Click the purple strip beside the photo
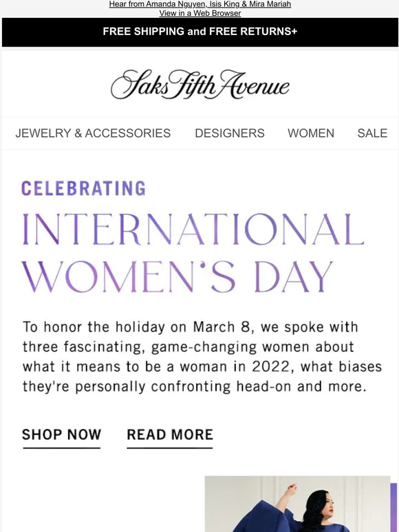399x532 pixels. click(x=393, y=507)
